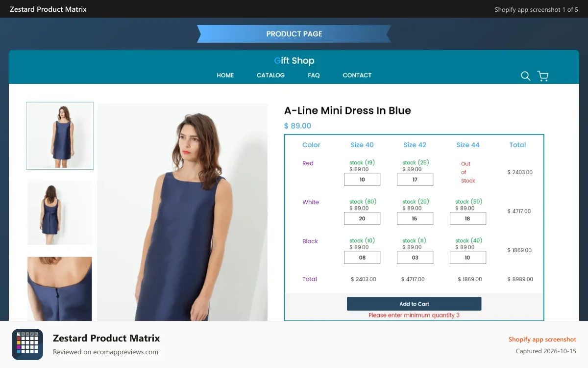
Task: Click the Size 42 column header
Action: point(415,145)
